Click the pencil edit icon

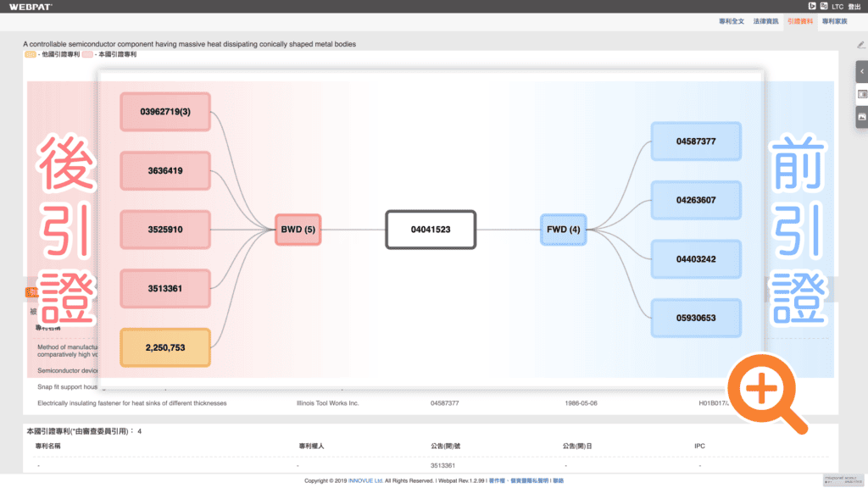pyautogui.click(x=861, y=44)
